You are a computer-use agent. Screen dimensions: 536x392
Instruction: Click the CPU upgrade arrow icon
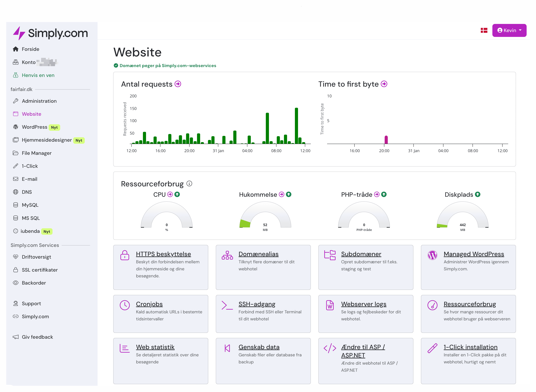point(177,195)
